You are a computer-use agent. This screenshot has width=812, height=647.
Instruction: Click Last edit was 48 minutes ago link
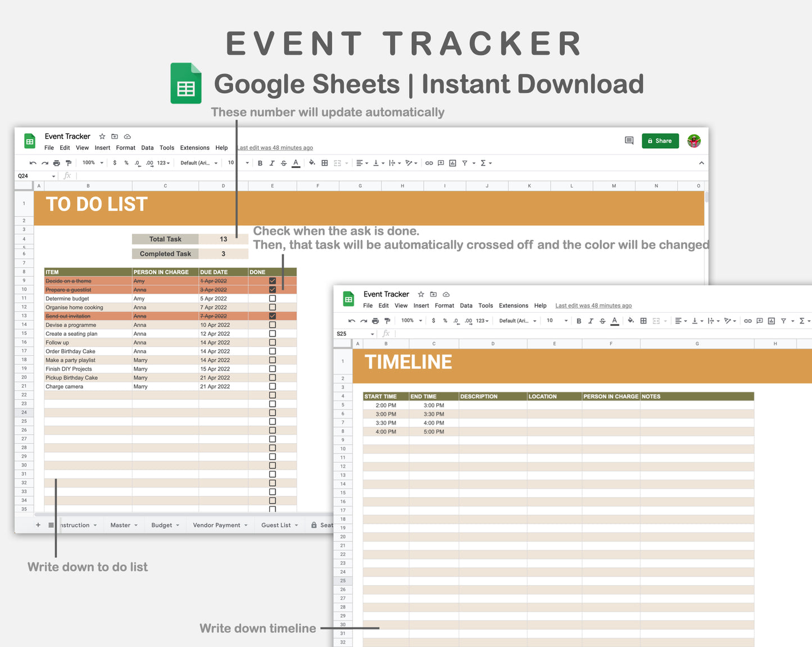274,148
